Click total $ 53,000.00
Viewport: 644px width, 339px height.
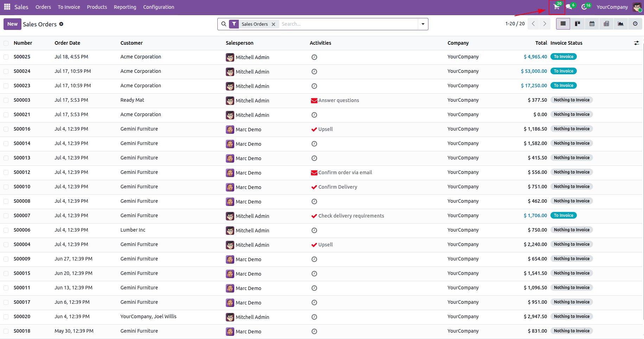534,71
